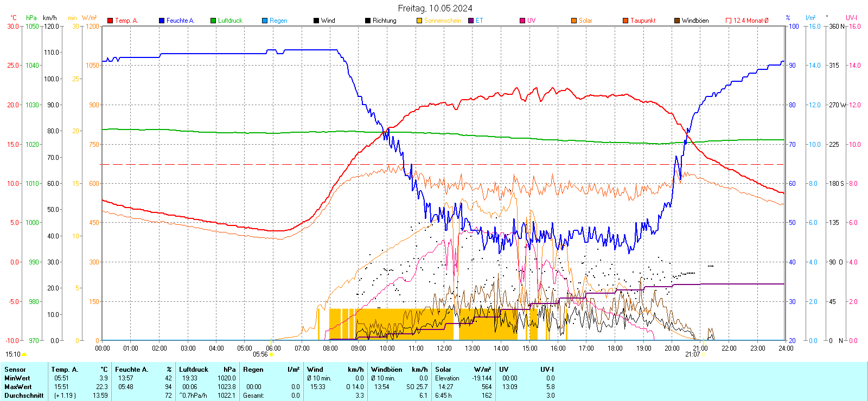This screenshot has height=401, width=868.
Task: Click the red Temp. A. legend swatch
Action: [x=110, y=21]
